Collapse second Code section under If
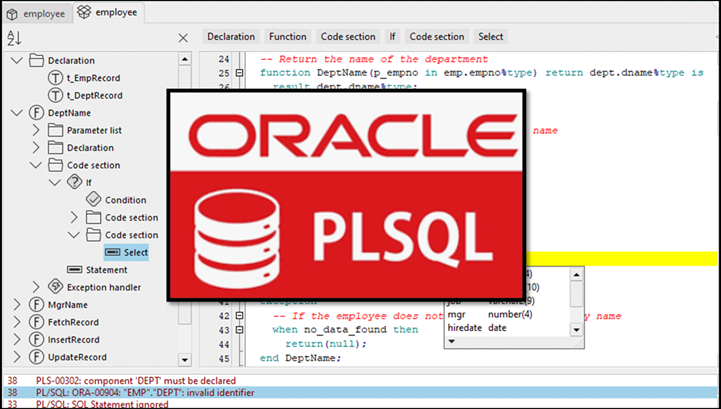The height and width of the screenshot is (409, 721). 74,235
